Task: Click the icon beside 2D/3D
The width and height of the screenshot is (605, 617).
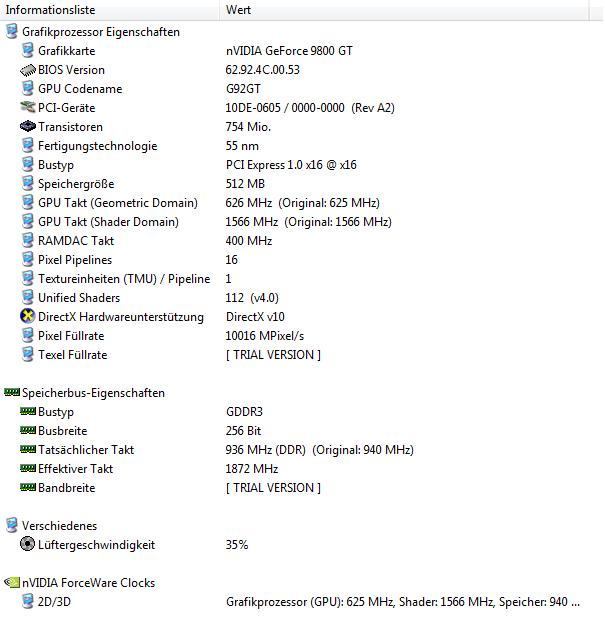Action: [x=28, y=601]
